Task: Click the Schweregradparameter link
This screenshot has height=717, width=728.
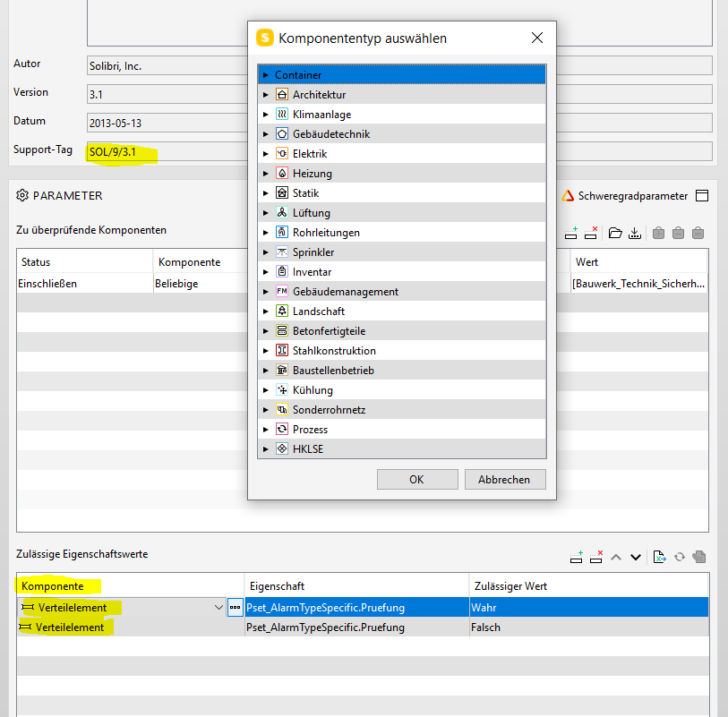Action: [x=632, y=196]
